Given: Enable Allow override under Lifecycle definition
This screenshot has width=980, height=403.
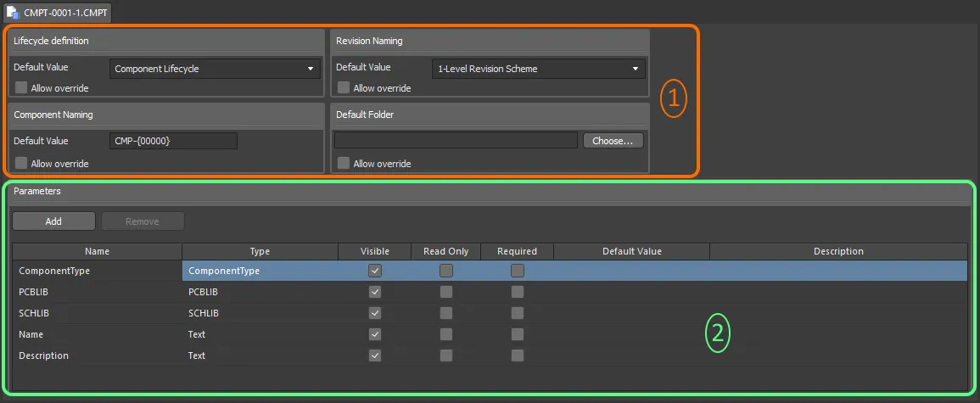Looking at the screenshot, I should coord(21,88).
